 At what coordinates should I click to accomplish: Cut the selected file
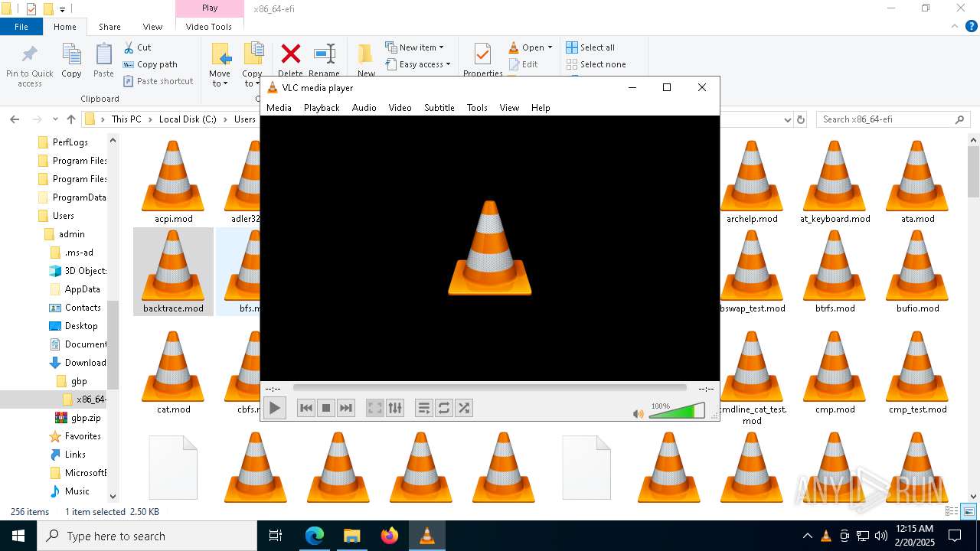click(x=137, y=47)
